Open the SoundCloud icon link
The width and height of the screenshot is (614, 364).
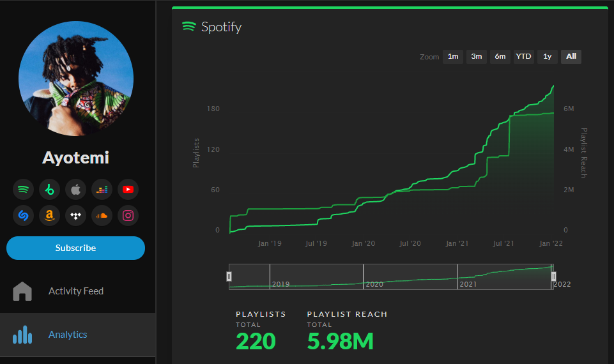[x=102, y=216]
